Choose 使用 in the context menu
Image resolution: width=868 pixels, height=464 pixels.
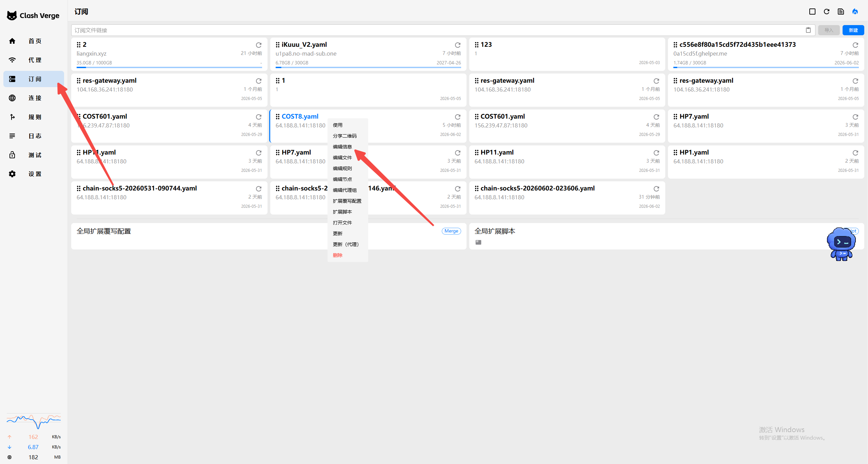[348, 125]
